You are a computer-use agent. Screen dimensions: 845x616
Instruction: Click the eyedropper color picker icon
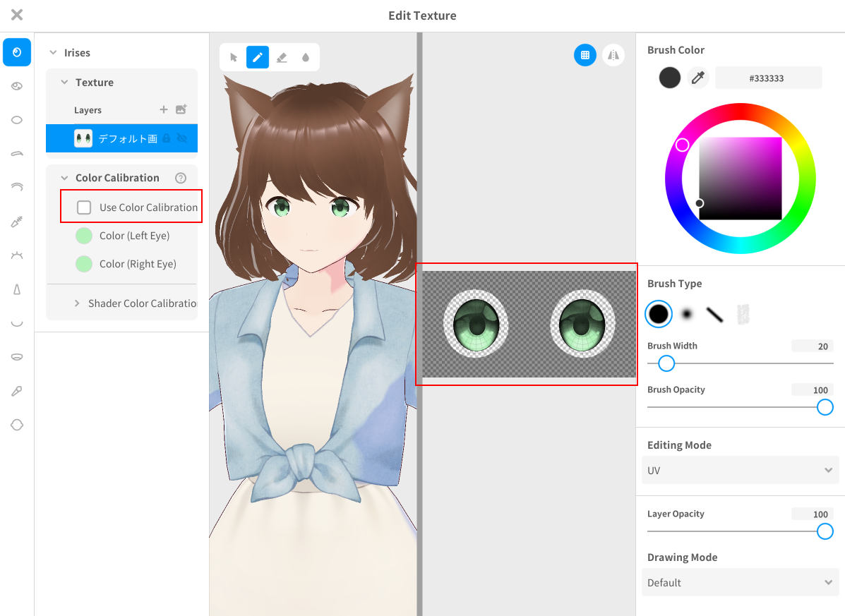tap(698, 78)
